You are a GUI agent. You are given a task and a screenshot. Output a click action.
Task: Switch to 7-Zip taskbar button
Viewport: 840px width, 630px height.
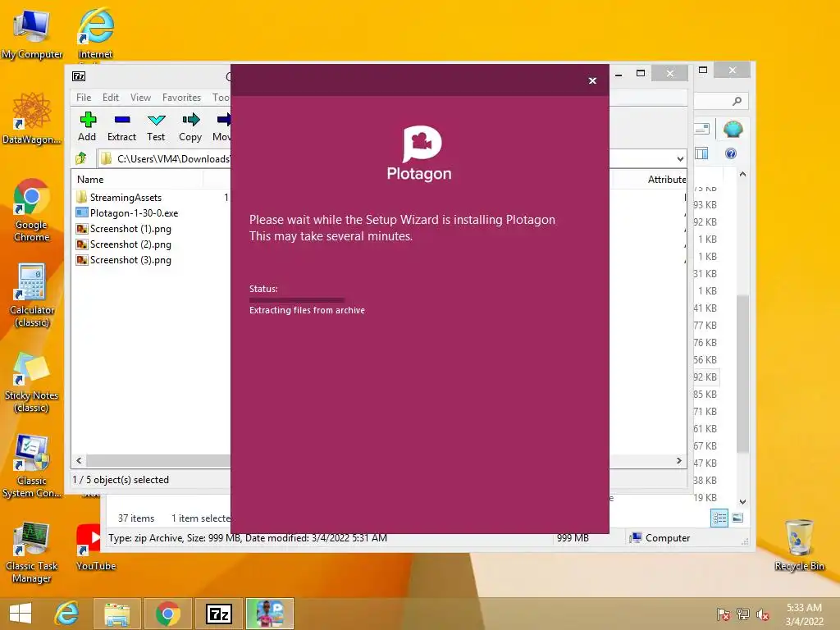[218, 614]
